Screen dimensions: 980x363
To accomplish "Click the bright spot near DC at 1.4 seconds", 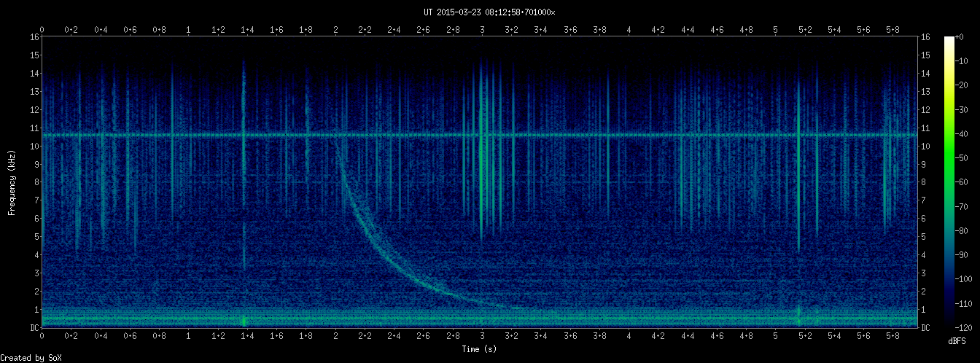I will pos(244,321).
